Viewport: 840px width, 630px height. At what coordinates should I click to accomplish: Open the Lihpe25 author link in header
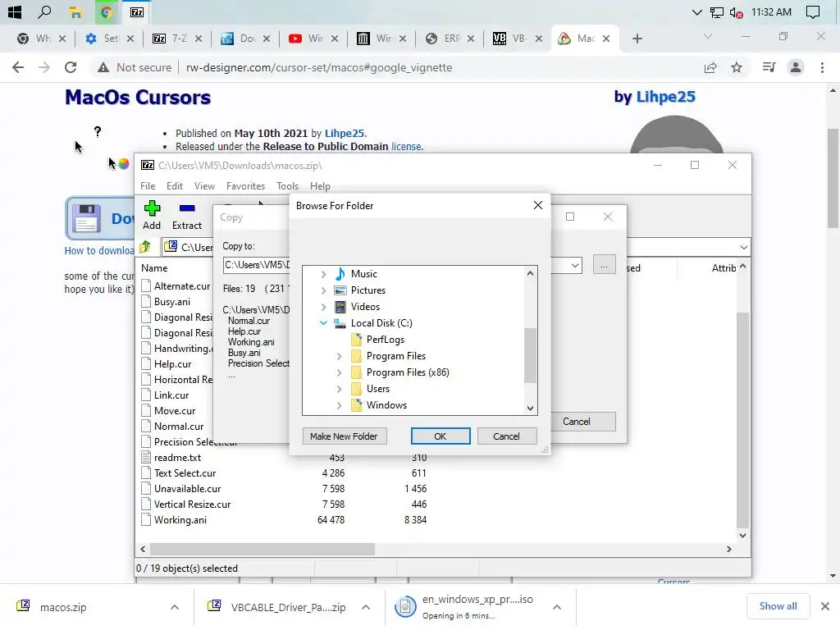[665, 97]
